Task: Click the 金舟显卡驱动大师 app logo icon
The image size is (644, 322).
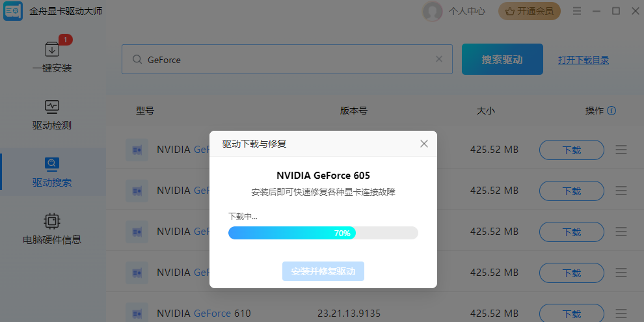Action: [x=13, y=11]
